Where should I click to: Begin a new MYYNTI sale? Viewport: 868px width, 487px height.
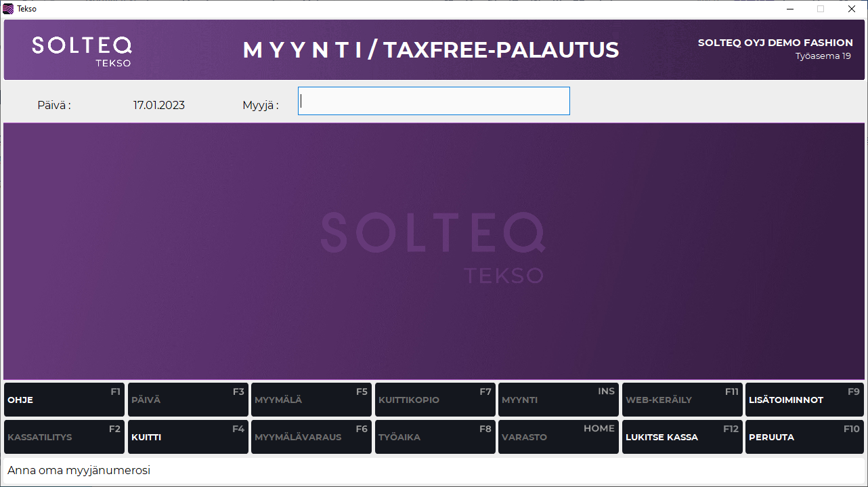(x=558, y=400)
